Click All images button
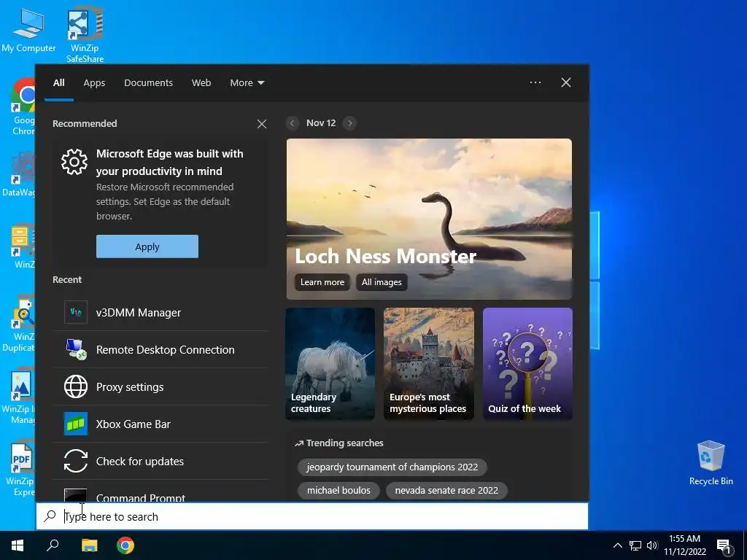 [x=382, y=282]
